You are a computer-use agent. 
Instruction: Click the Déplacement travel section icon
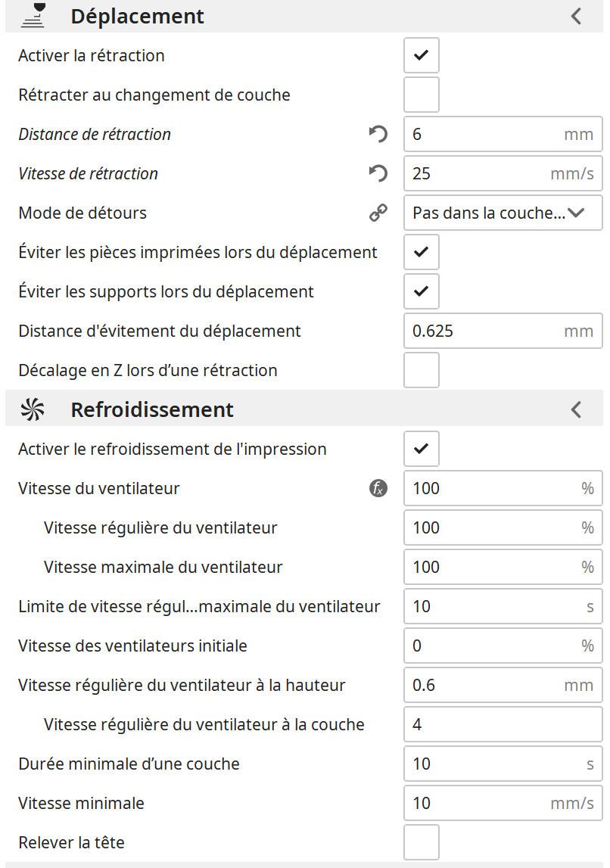34,16
